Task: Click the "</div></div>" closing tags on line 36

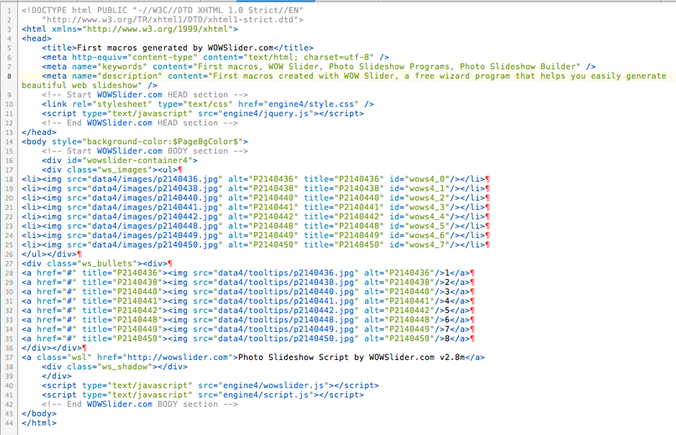Action: (52, 348)
